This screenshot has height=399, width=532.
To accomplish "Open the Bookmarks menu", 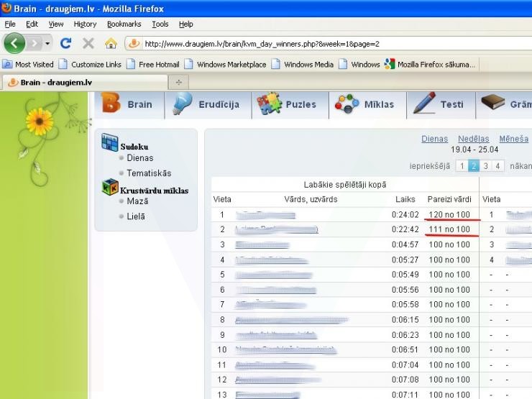I will click(x=124, y=24).
